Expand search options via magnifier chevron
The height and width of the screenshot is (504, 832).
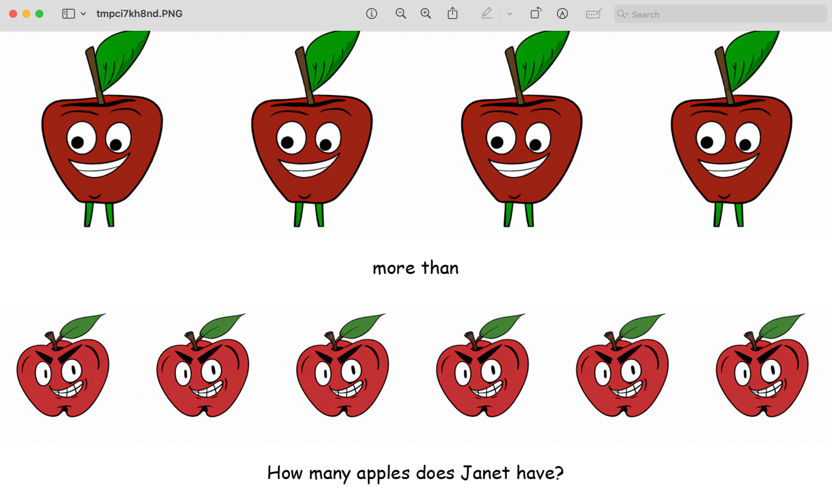coord(623,14)
